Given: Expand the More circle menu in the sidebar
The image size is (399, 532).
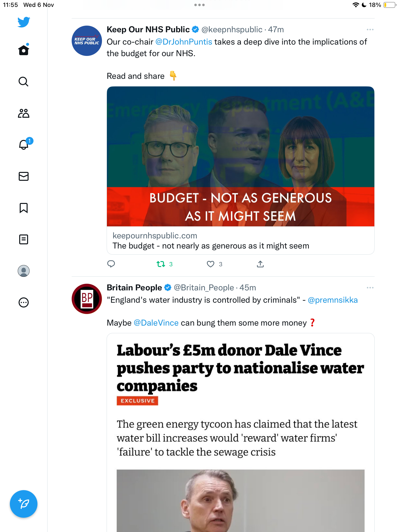Looking at the screenshot, I should [x=24, y=302].
